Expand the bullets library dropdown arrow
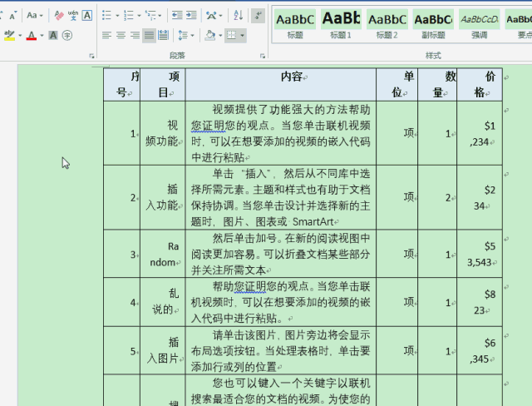This screenshot has height=406, width=532. coord(117,15)
